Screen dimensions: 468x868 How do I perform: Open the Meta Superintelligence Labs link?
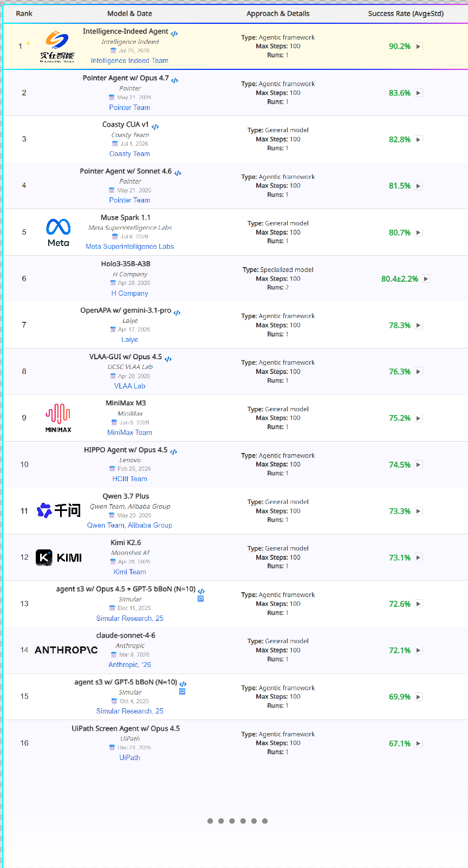coord(129,247)
